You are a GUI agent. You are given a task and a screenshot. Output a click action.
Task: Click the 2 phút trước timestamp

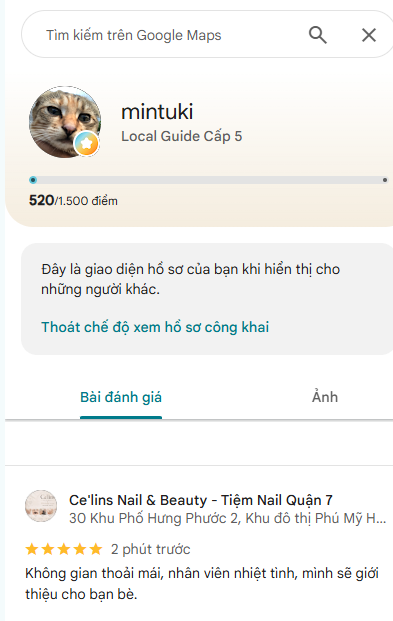pos(151,549)
